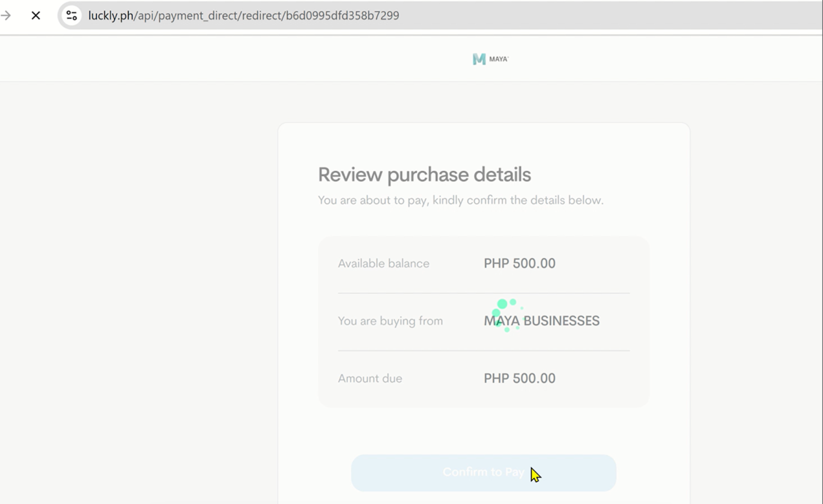Open the site information icon in the address bar

coord(71,15)
